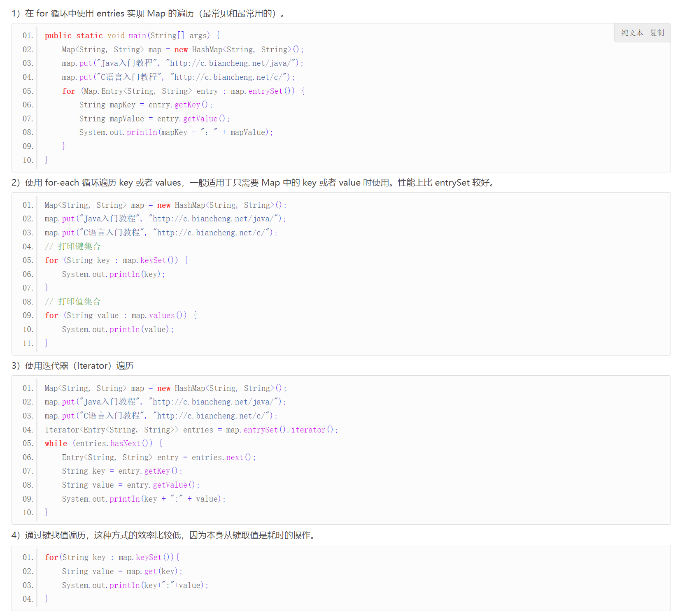
Task: Click 'for (String value : map.values())' line
Action: coord(121,316)
